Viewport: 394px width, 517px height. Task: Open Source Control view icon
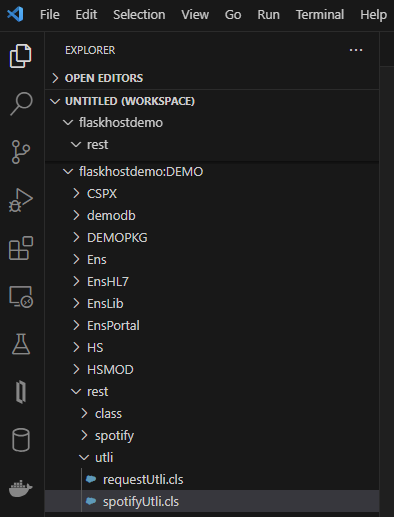21,152
